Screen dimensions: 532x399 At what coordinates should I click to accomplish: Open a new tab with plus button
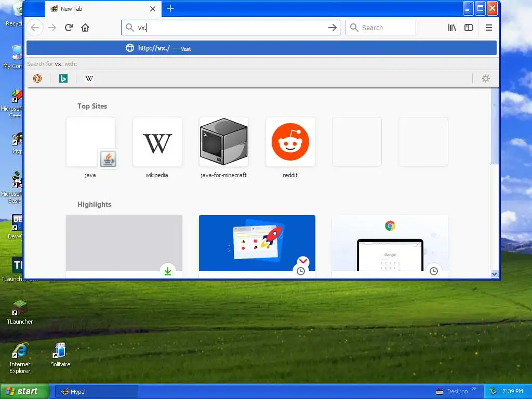(170, 8)
